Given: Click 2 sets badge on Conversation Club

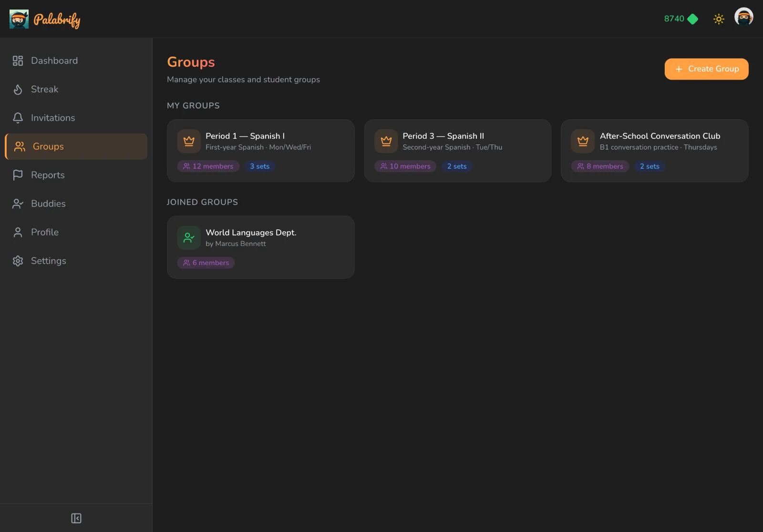Looking at the screenshot, I should 650,166.
